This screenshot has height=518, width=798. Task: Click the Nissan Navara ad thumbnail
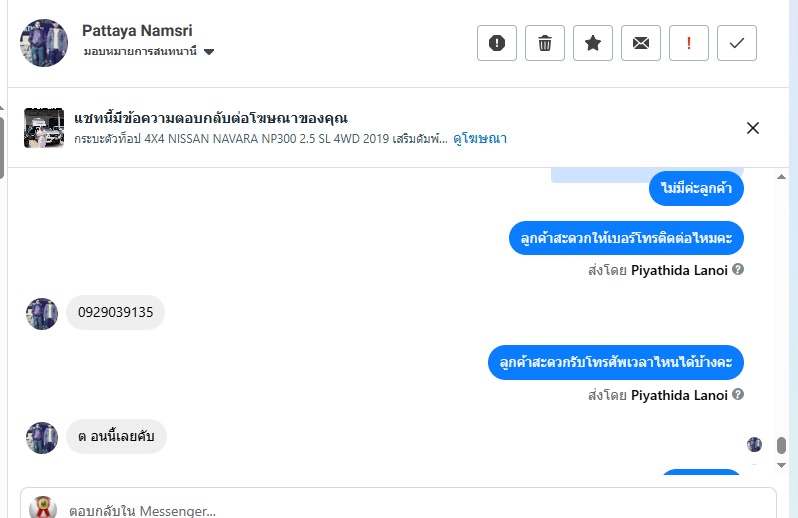coord(44,128)
